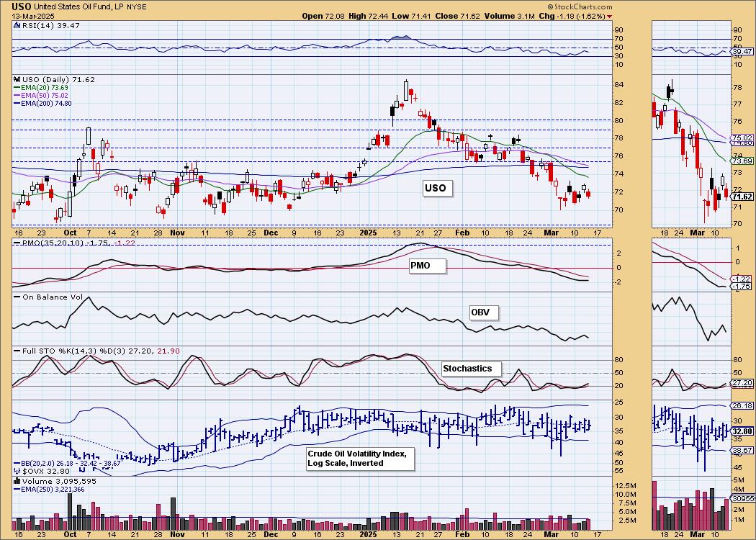Click the 'USO (Daily) 71.62' legend entry
Screen dimensions: 756x540
58,79
